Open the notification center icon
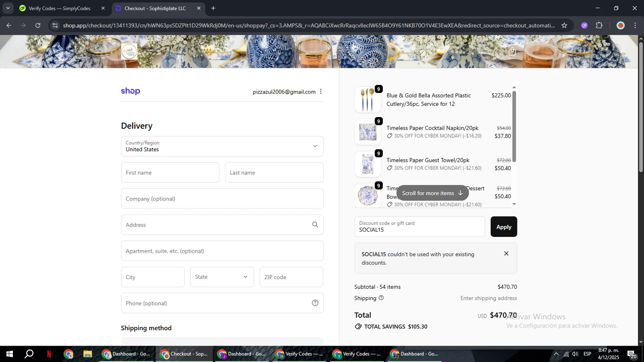 [x=632, y=354]
